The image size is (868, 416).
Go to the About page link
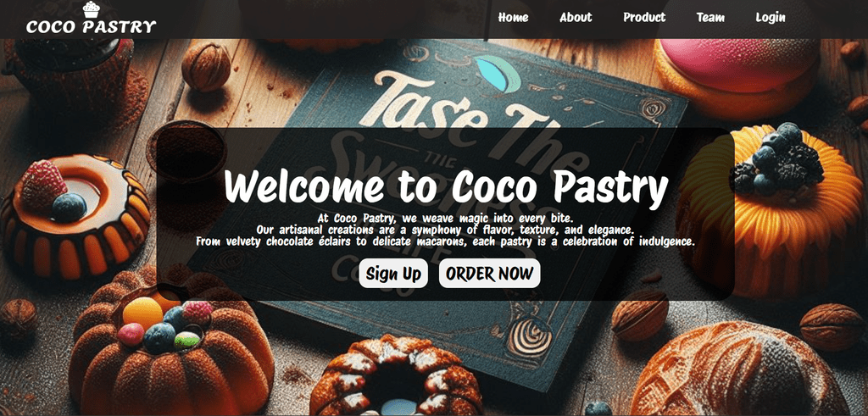[x=576, y=18]
